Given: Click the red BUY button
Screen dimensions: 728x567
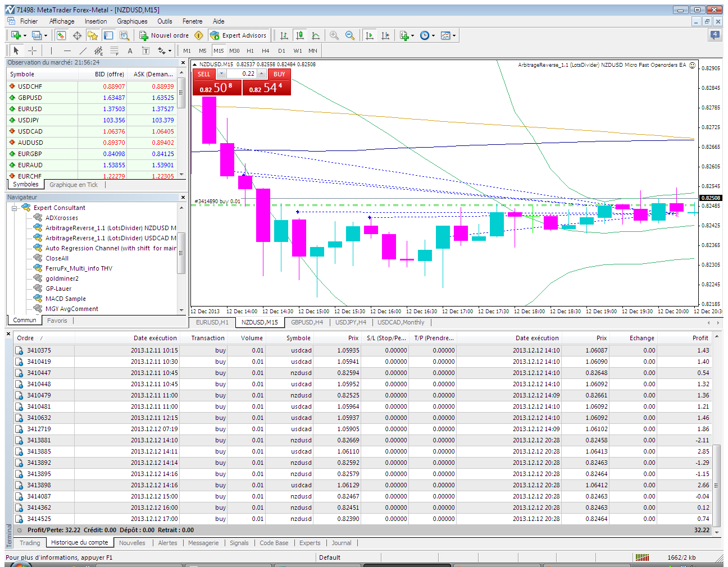Looking at the screenshot, I should click(x=279, y=74).
